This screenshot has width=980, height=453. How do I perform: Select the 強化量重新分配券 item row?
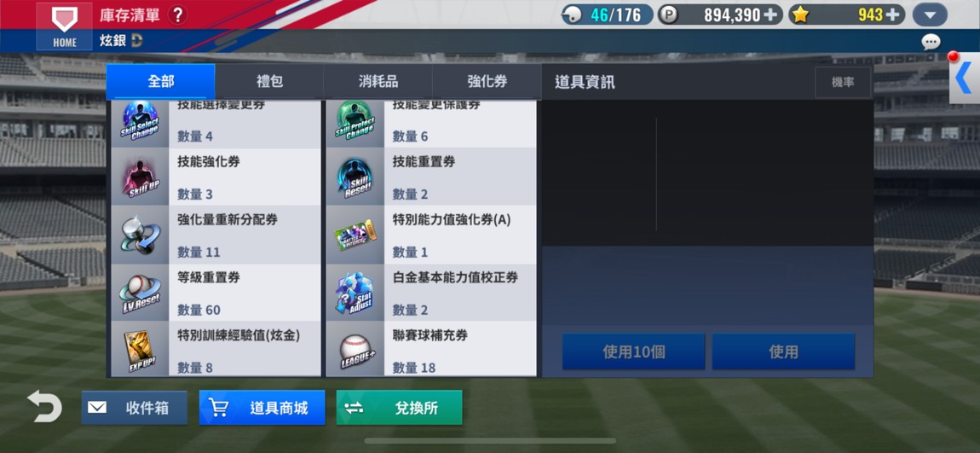pyautogui.click(x=216, y=235)
